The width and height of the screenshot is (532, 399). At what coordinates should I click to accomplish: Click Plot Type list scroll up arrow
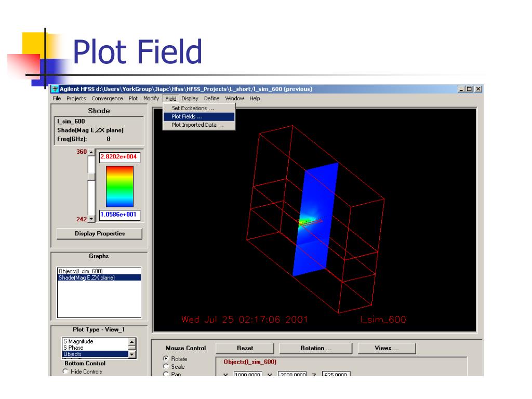132,341
